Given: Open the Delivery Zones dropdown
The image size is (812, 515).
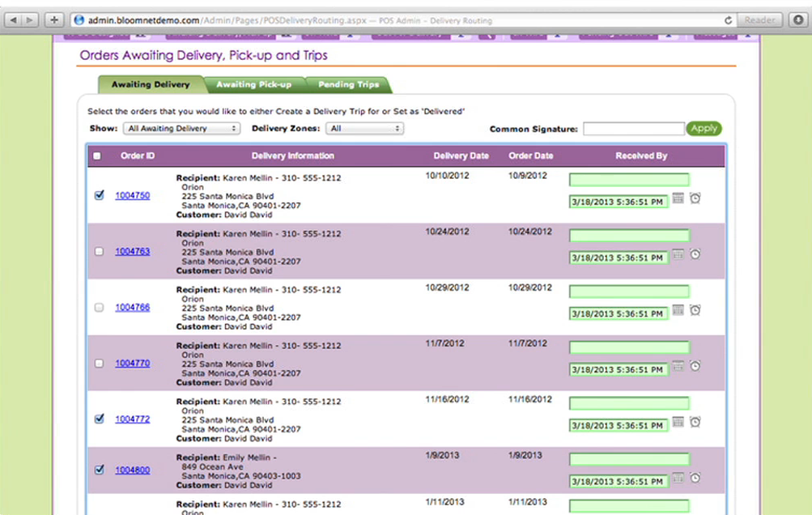Looking at the screenshot, I should coord(364,129).
